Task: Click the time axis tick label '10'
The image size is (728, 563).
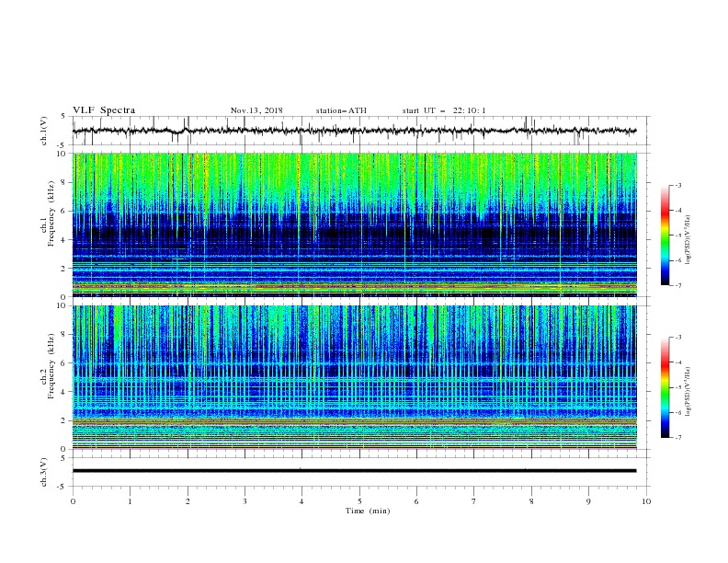Action: (646, 501)
